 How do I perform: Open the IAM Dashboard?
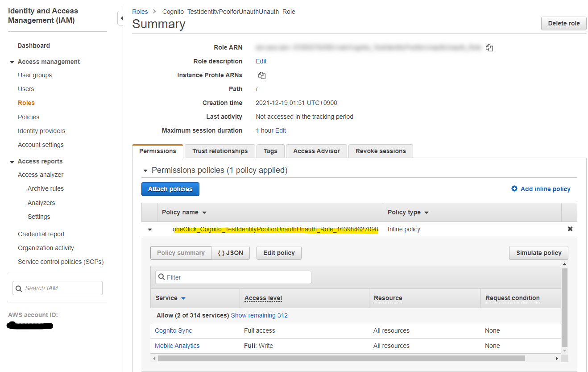pos(33,46)
